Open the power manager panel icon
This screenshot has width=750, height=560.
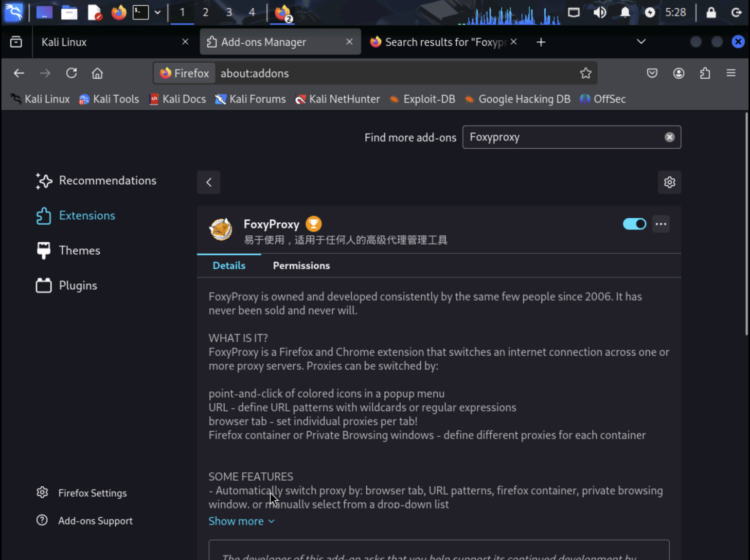[650, 13]
